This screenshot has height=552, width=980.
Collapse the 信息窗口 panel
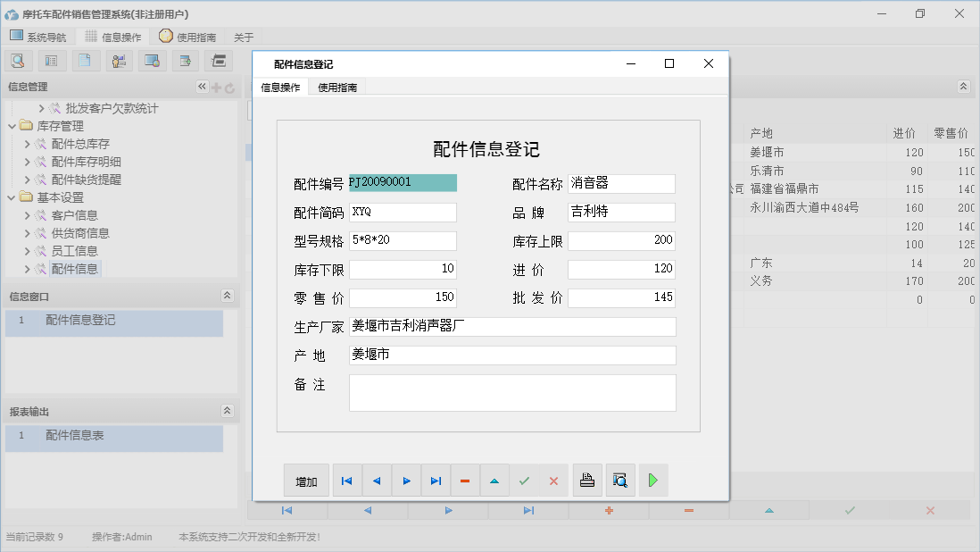click(x=227, y=296)
